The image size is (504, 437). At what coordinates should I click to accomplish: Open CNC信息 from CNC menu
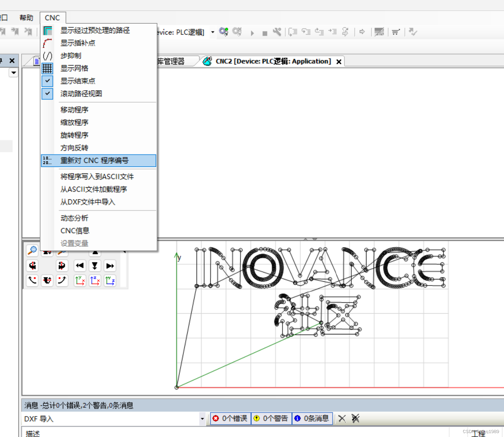click(98, 231)
